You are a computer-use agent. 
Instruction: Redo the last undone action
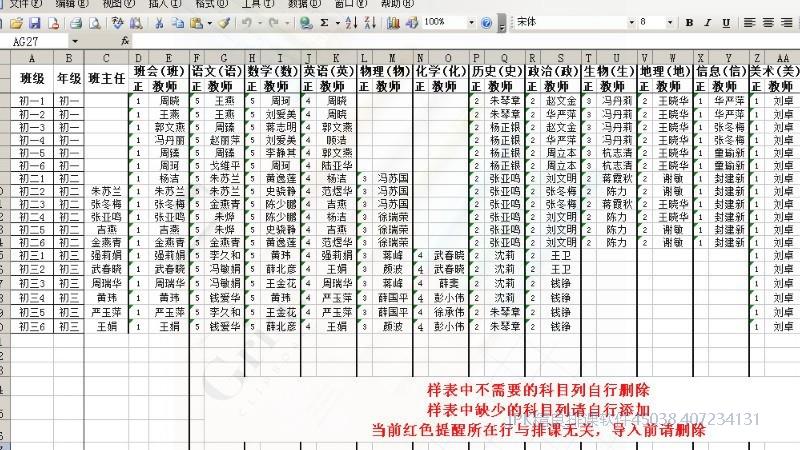(x=274, y=23)
